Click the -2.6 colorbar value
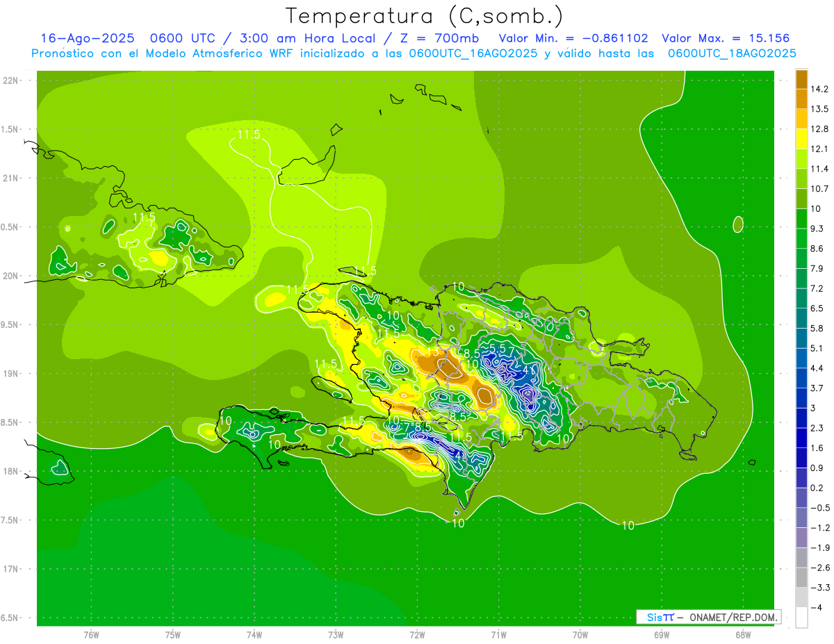 (819, 568)
